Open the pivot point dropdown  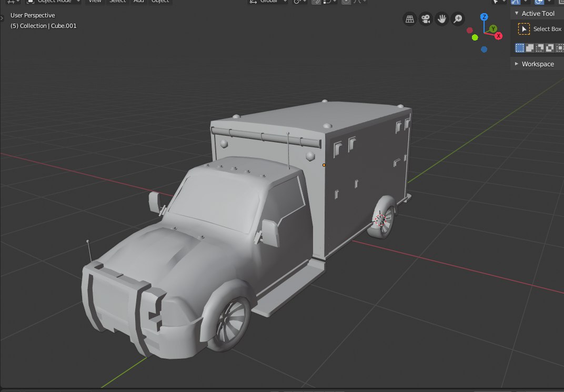click(299, 2)
